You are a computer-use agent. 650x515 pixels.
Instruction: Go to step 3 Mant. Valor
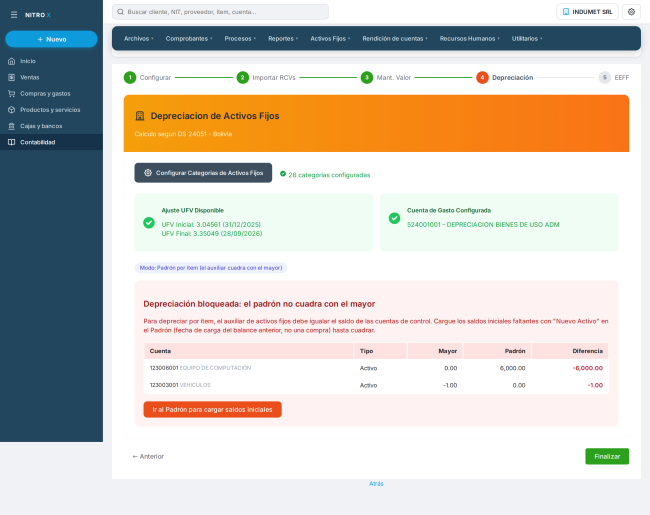click(386, 78)
